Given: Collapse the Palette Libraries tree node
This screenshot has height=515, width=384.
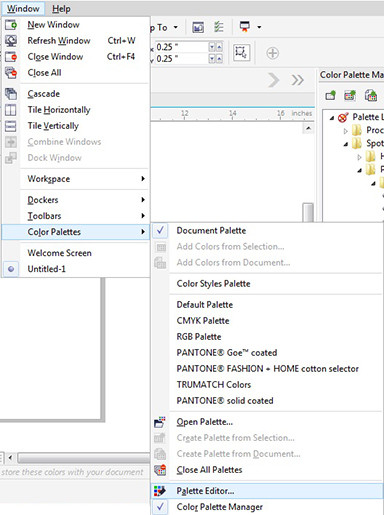Looking at the screenshot, I should [332, 118].
